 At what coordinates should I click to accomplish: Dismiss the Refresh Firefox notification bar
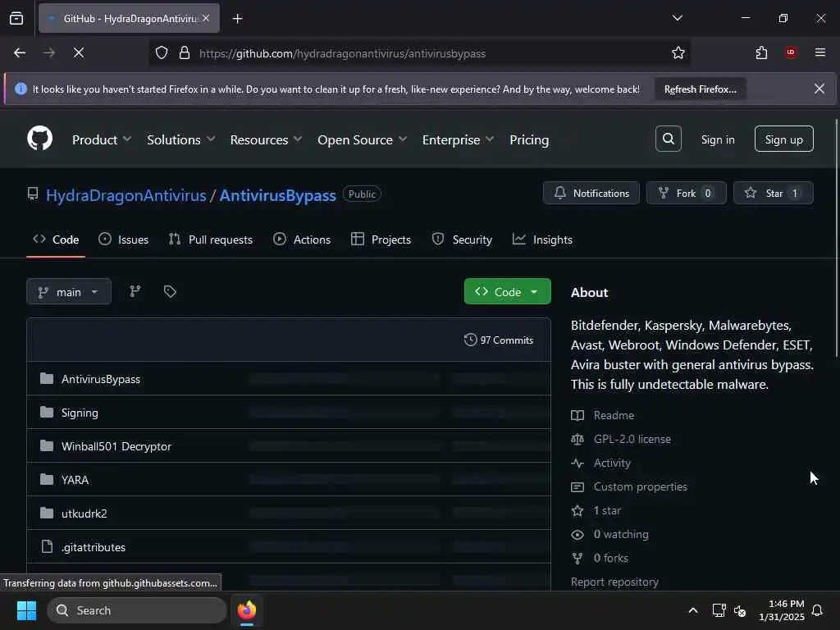click(819, 89)
